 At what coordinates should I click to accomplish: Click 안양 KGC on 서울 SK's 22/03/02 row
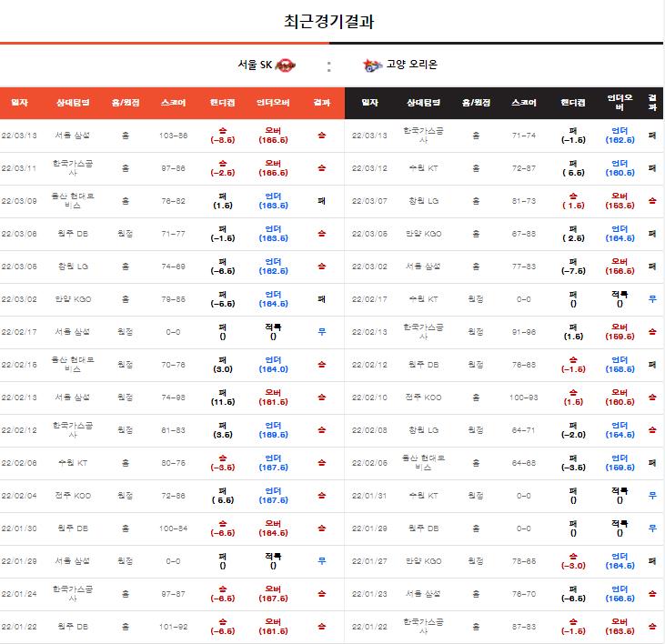tap(73, 299)
